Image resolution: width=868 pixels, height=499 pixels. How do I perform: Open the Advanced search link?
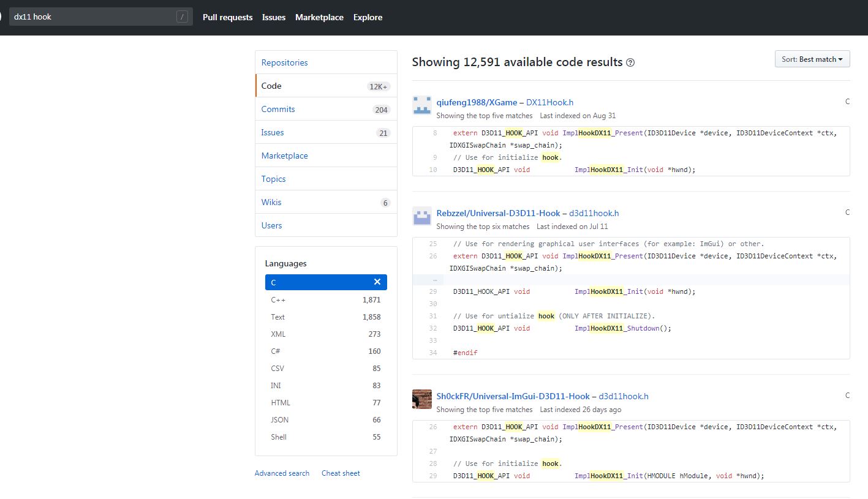(x=282, y=473)
